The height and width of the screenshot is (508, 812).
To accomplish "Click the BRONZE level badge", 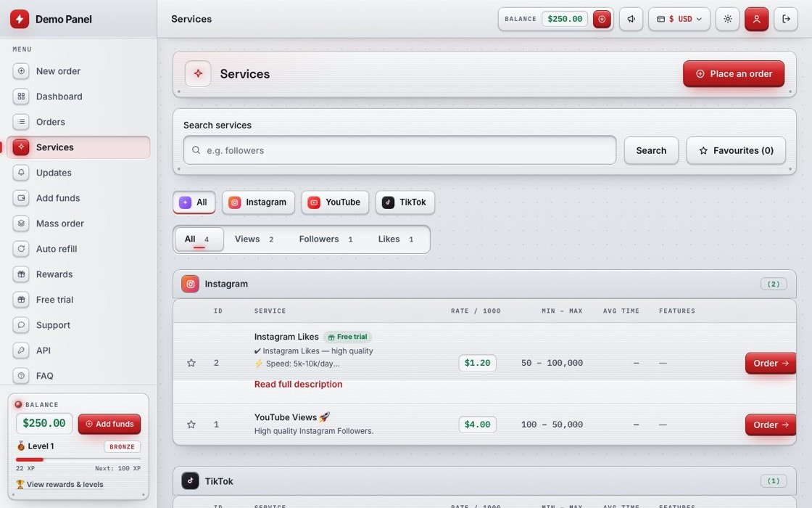I will (x=123, y=446).
